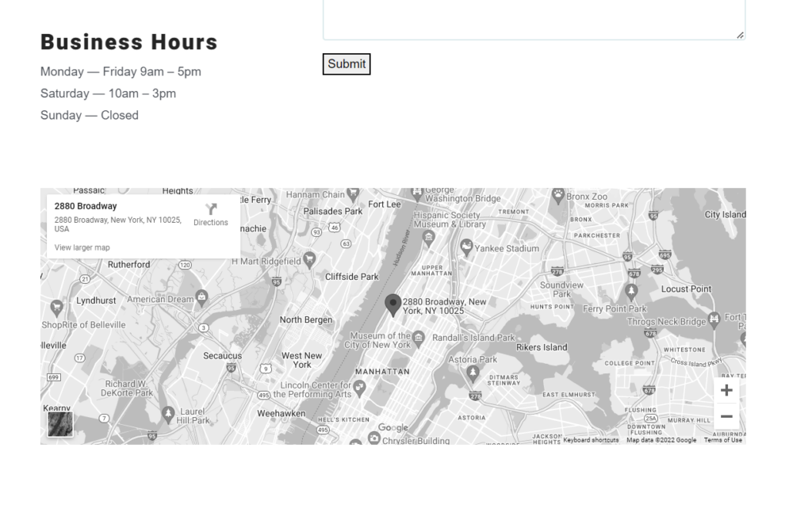Image resolution: width=812 pixels, height=505 pixels.
Task: Click the Google logo on the map
Action: (x=393, y=427)
